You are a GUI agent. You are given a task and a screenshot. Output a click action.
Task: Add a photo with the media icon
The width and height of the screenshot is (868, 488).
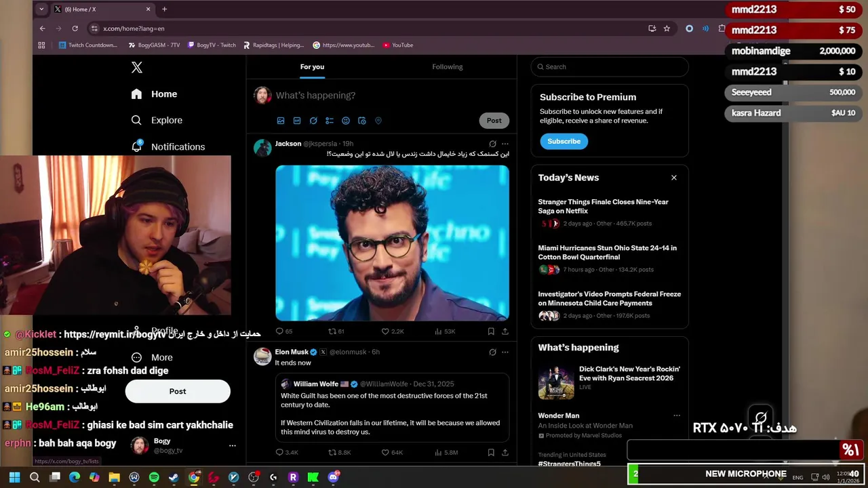coord(281,121)
